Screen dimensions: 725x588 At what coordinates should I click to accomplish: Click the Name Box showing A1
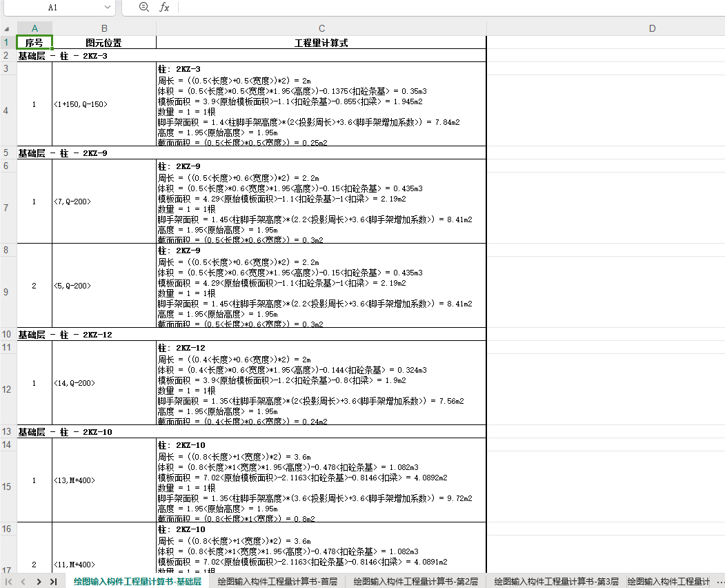click(52, 7)
